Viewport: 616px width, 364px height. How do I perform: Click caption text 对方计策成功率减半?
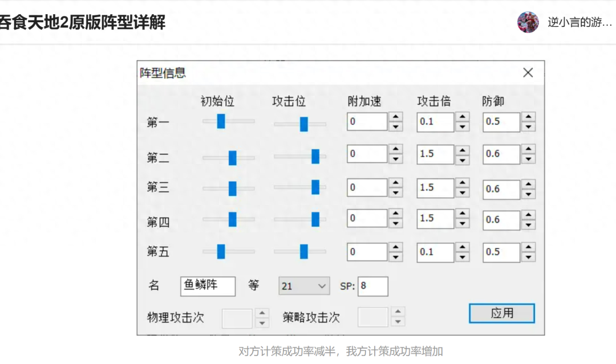[287, 351]
